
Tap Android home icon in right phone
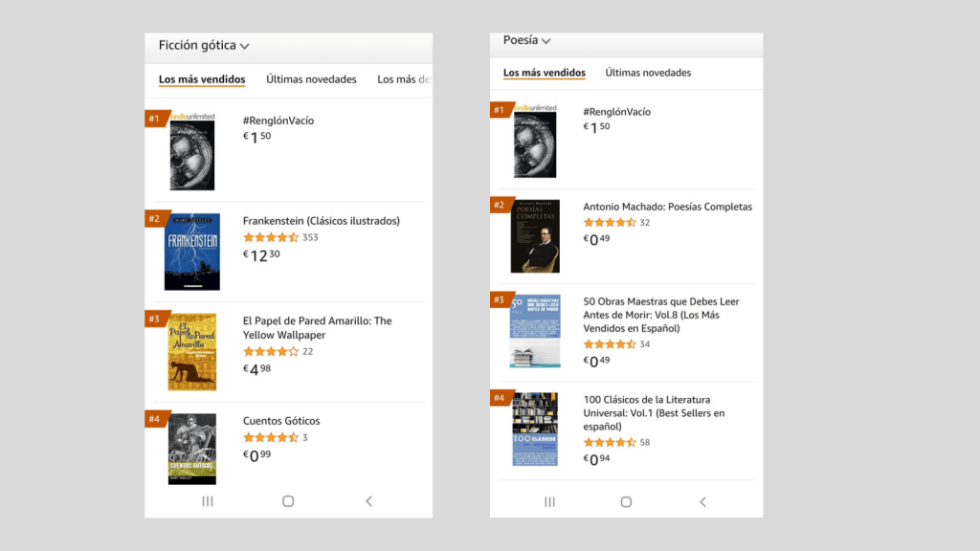point(626,502)
